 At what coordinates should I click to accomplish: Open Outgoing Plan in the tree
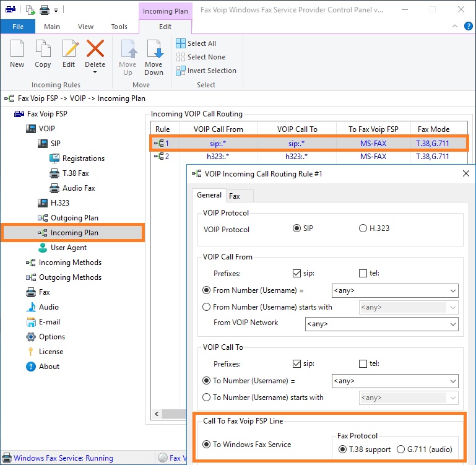pos(74,218)
